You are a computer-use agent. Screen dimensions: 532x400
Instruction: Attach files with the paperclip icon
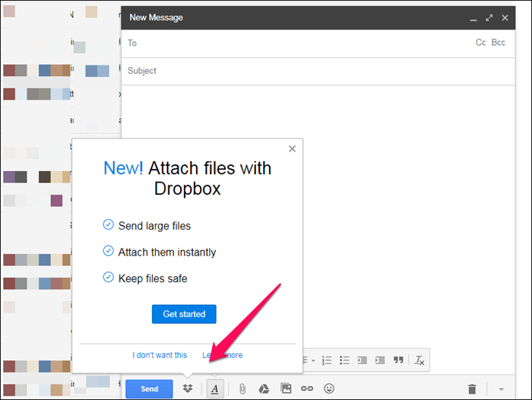(x=242, y=389)
